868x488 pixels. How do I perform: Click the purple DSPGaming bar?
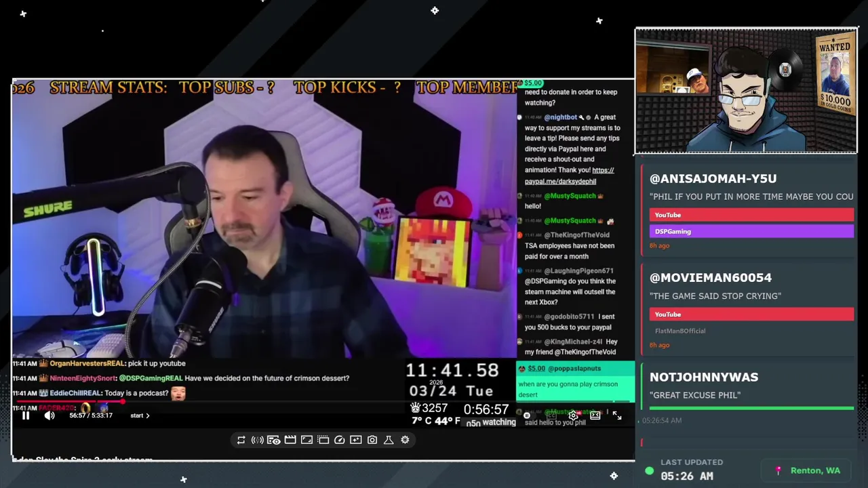751,231
